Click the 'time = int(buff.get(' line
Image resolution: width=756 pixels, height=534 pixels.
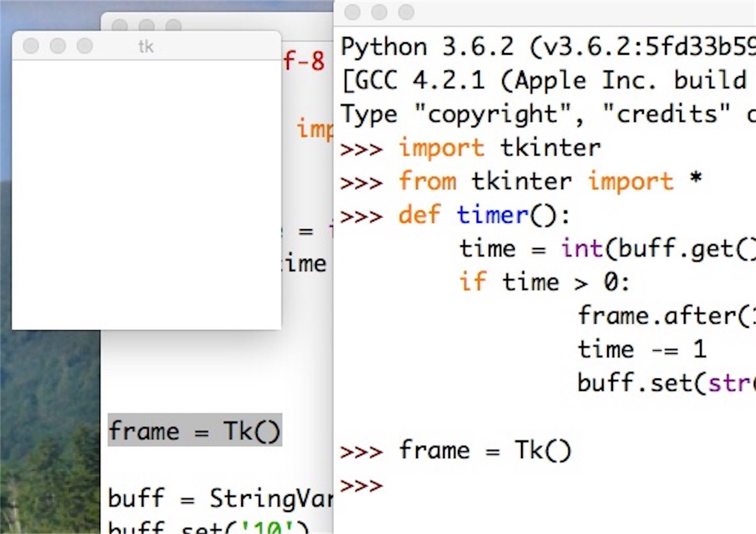607,248
